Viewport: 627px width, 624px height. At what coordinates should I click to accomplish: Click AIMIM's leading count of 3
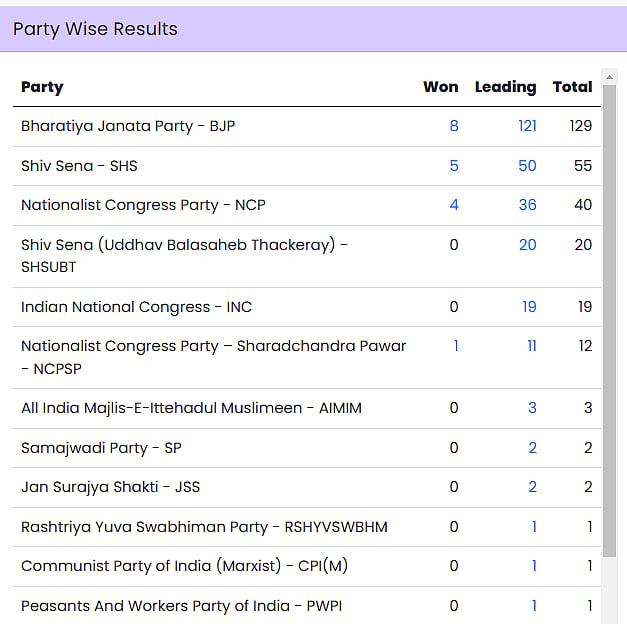click(532, 408)
